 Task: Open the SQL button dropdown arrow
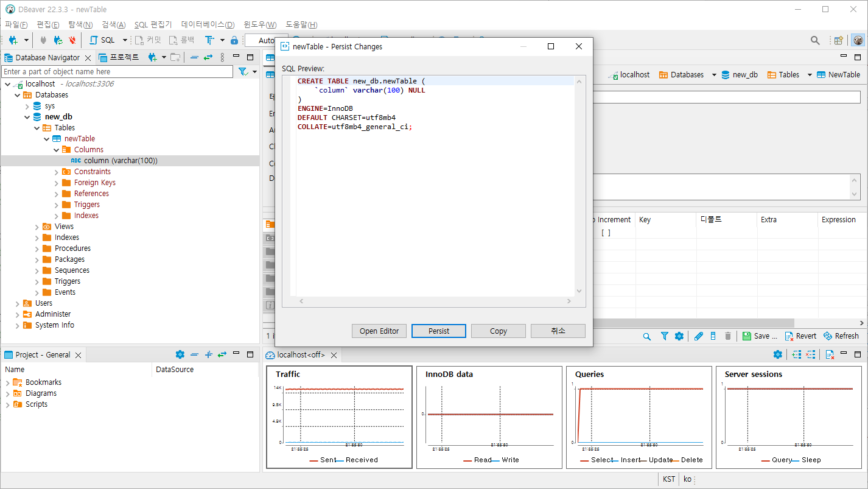click(x=125, y=40)
